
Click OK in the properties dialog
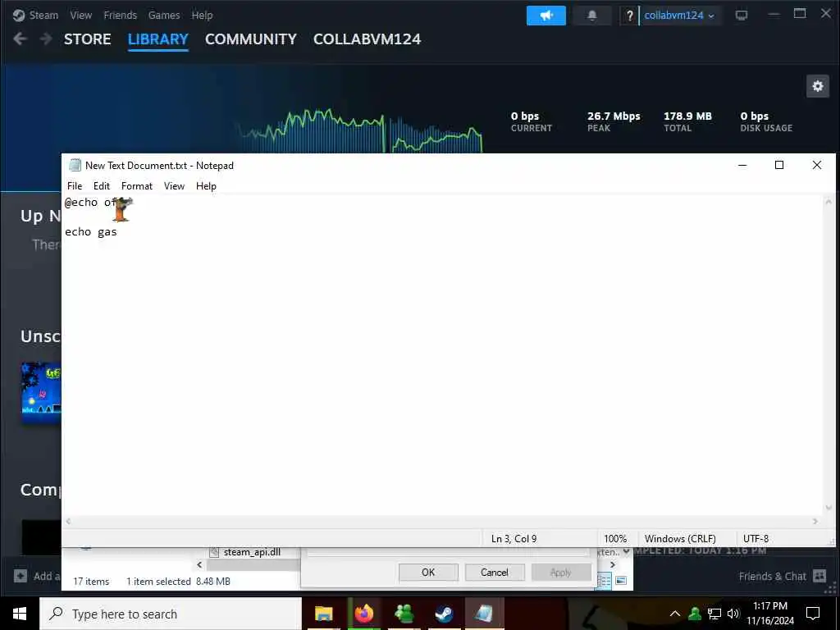point(428,572)
